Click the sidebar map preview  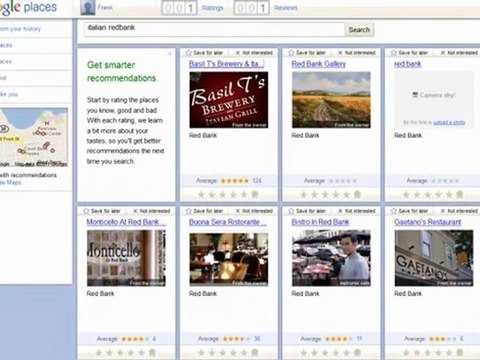[x=34, y=137]
